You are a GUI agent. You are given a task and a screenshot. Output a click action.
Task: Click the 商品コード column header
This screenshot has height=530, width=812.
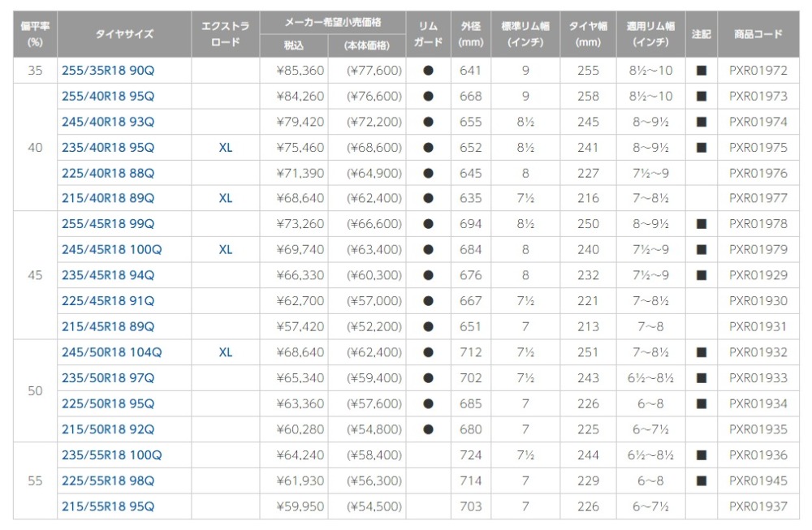(x=758, y=34)
